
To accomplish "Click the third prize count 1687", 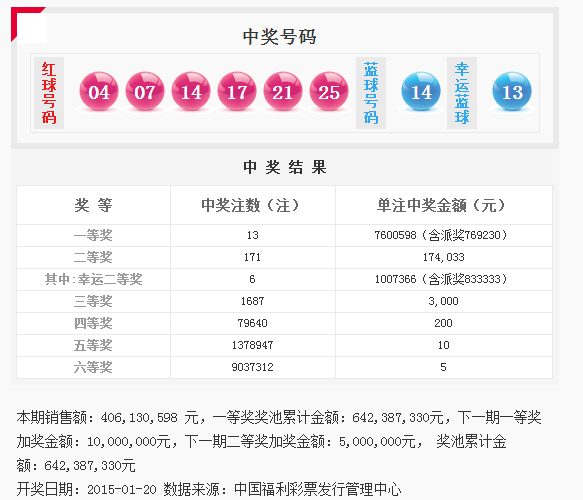I will click(x=252, y=301).
